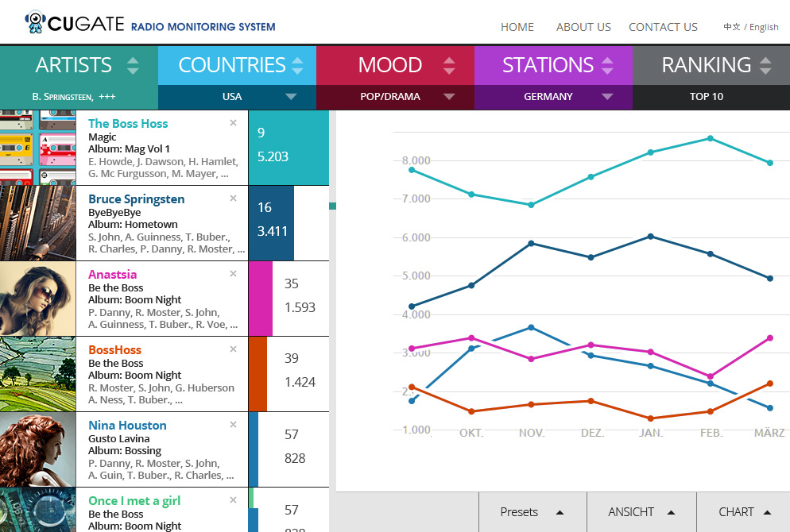
Task: Sort using the RANKING up-down arrows
Action: 765,65
